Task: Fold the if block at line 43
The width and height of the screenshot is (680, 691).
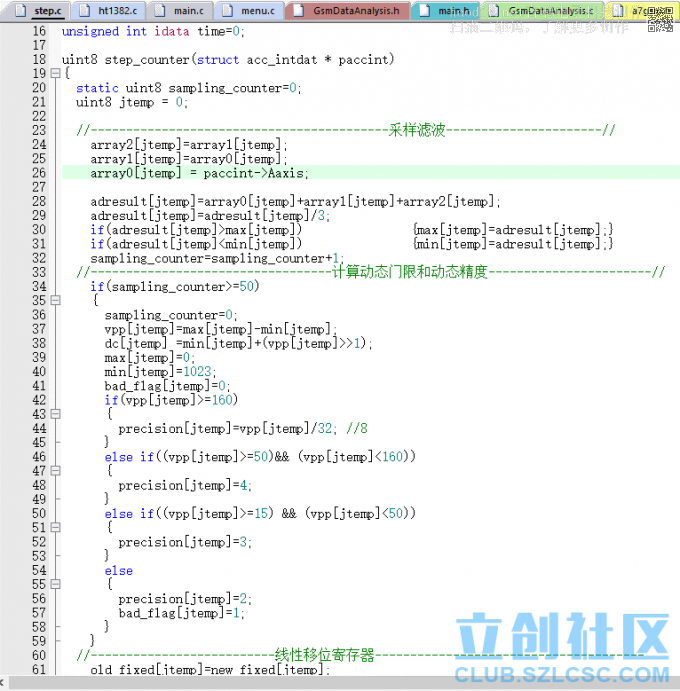Action: [x=55, y=414]
